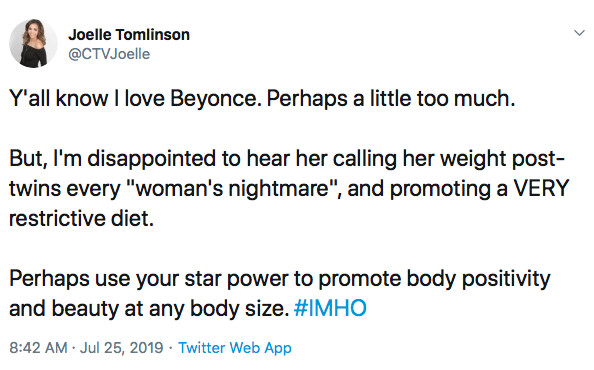Click the Joelle Tomlinson display name
Image resolution: width=594 pixels, height=370 pixels.
pyautogui.click(x=129, y=35)
